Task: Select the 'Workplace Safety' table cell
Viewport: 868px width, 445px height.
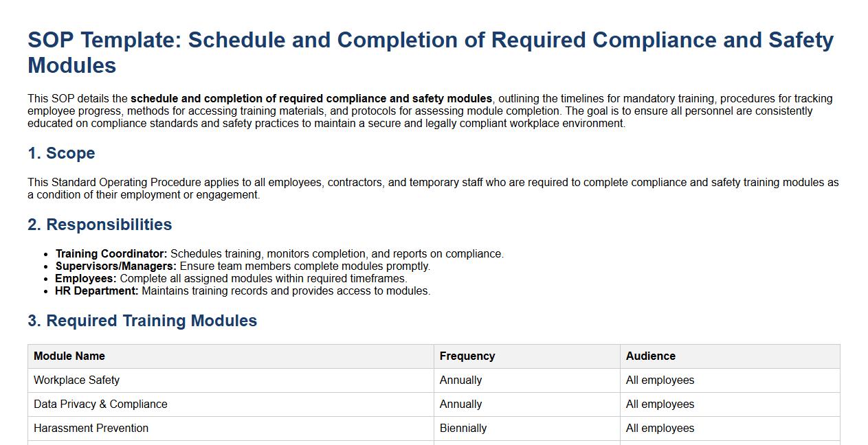Action: pos(77,380)
